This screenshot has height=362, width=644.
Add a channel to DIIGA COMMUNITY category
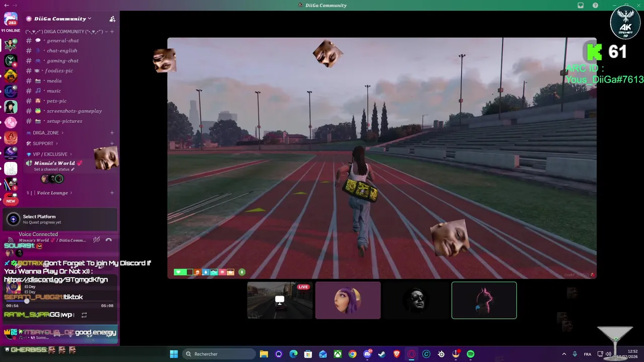(x=112, y=32)
